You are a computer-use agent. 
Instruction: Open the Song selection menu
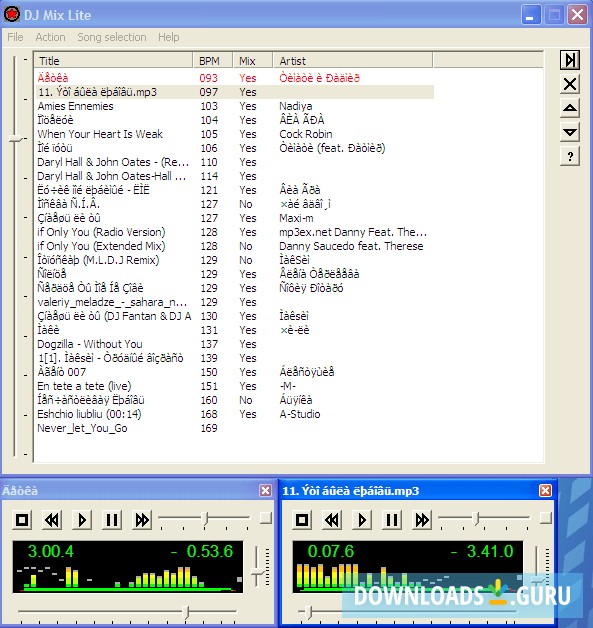click(112, 37)
